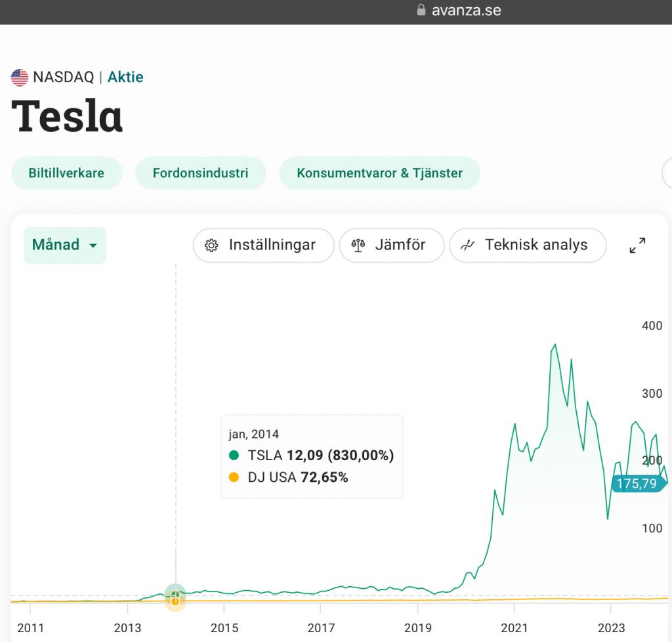Click the 2015 axis label
672x642 pixels.
coord(224,628)
